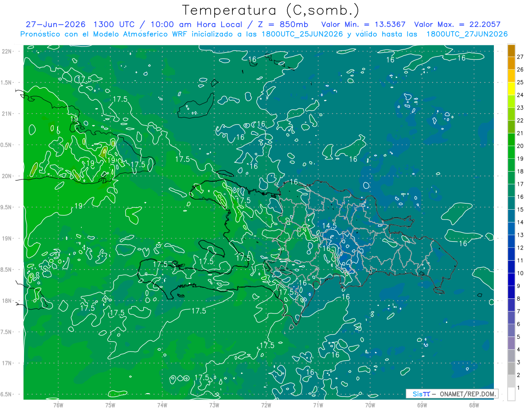Viewport: 532px width, 411px height.
Task: Click the '22N' latitude axis label
Action: tap(6, 51)
